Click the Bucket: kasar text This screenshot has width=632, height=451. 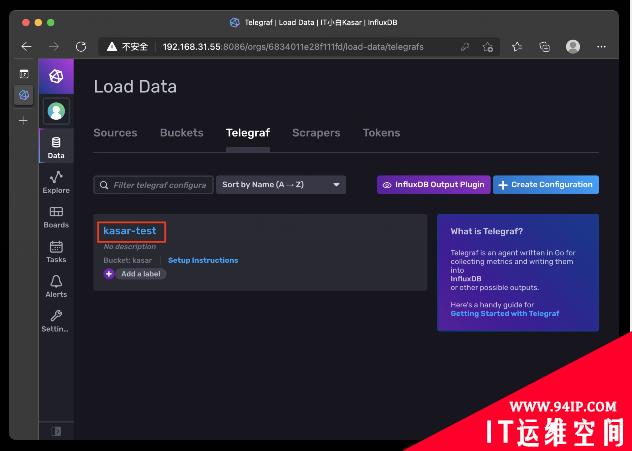click(x=127, y=260)
